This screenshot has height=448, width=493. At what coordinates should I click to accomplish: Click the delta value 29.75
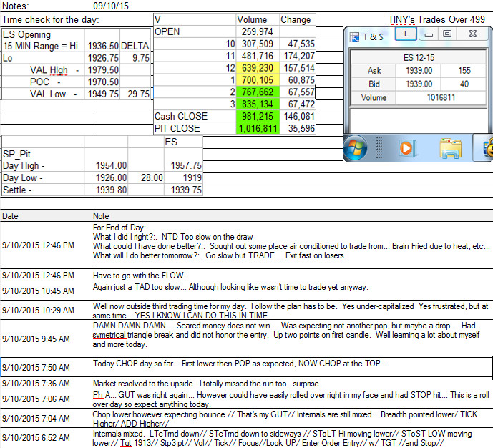[x=135, y=94]
